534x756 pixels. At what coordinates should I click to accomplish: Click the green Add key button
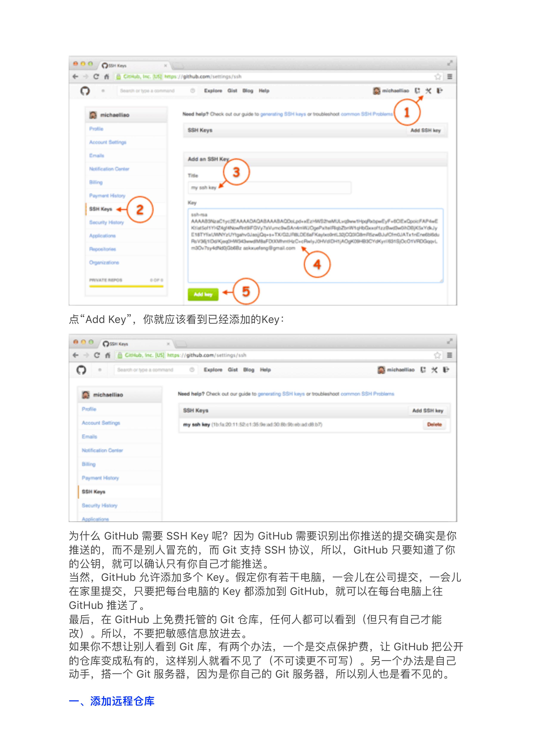click(203, 294)
